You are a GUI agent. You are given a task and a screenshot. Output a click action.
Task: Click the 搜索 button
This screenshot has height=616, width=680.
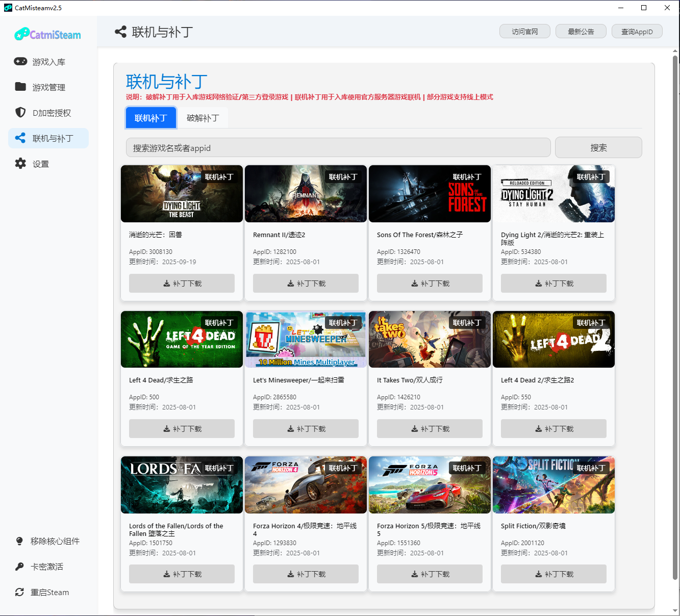[598, 147]
